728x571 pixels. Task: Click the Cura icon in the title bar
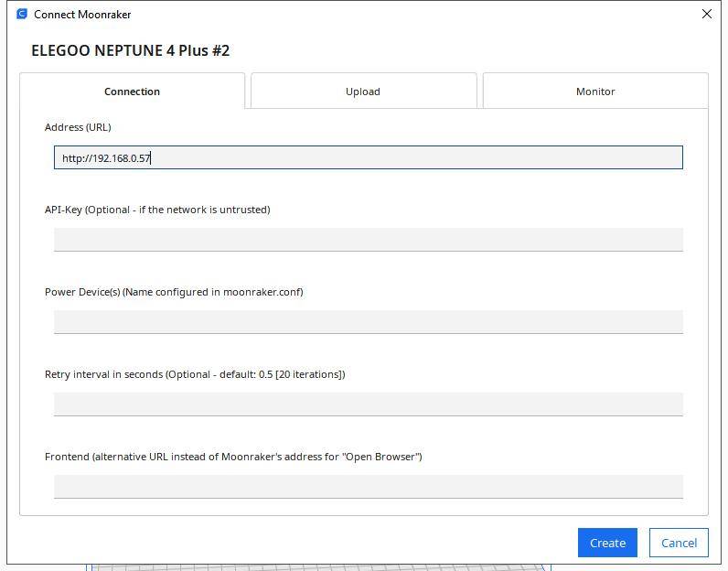(22, 14)
